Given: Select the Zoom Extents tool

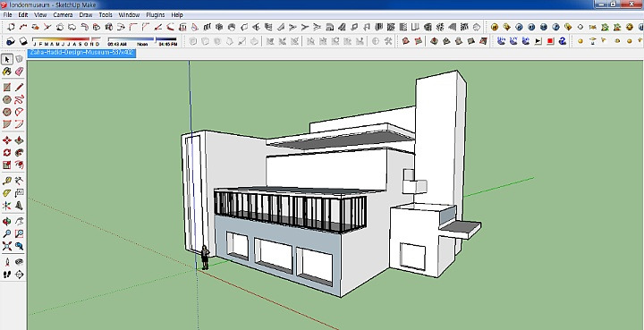Looking at the screenshot, I should (7, 246).
